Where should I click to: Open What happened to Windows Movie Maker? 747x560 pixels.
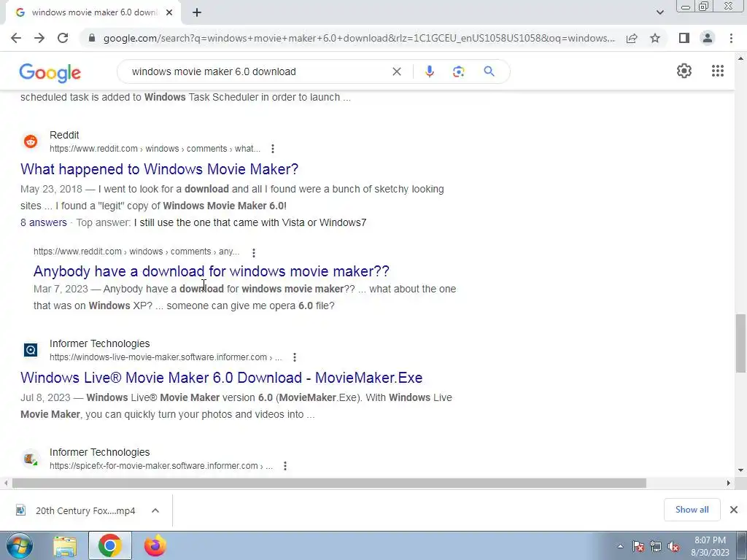pos(160,169)
